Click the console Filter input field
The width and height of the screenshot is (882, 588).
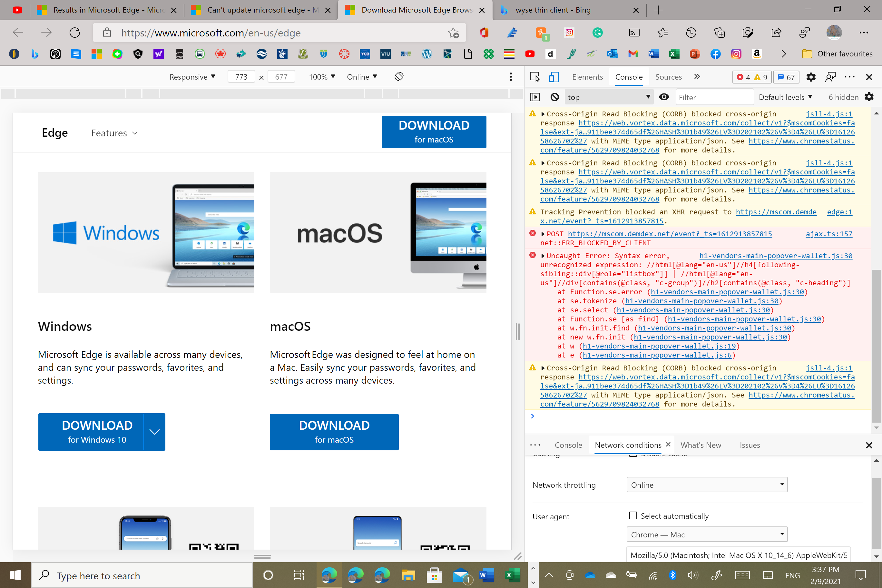coord(714,97)
